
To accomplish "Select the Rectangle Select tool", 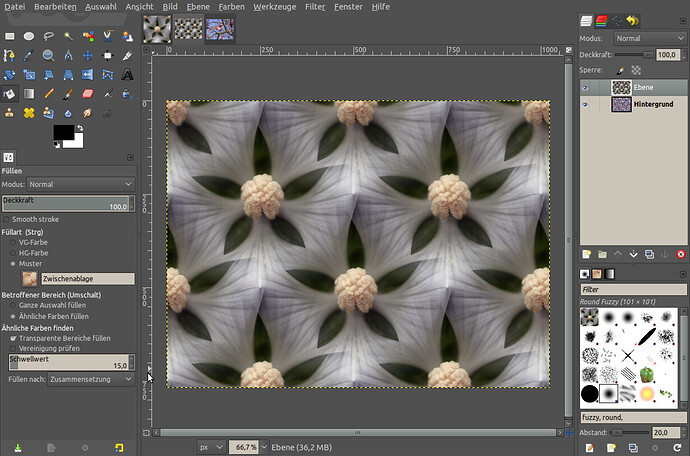I will [x=10, y=36].
